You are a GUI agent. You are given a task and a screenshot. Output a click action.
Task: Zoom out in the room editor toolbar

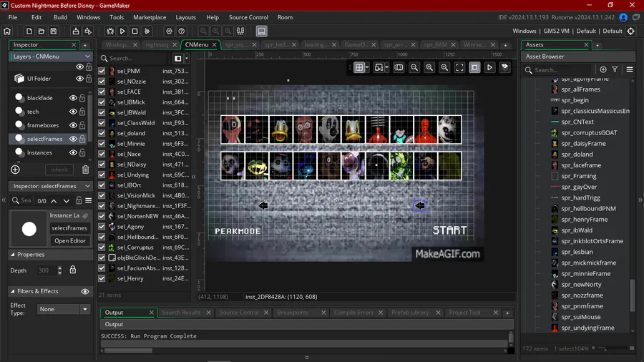click(x=414, y=68)
